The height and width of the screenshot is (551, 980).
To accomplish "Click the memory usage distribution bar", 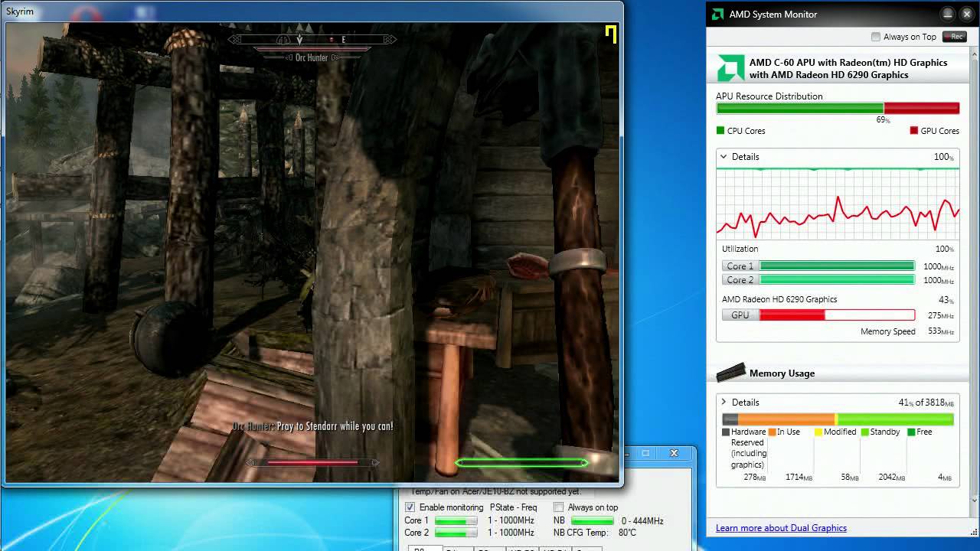I will click(x=838, y=419).
